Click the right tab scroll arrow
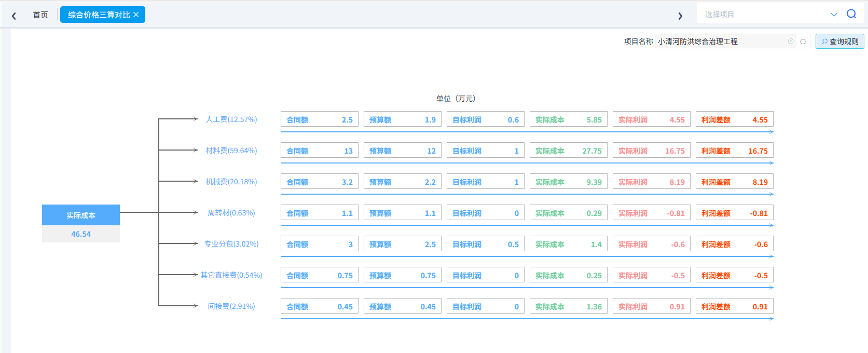This screenshot has width=868, height=353. tap(680, 16)
